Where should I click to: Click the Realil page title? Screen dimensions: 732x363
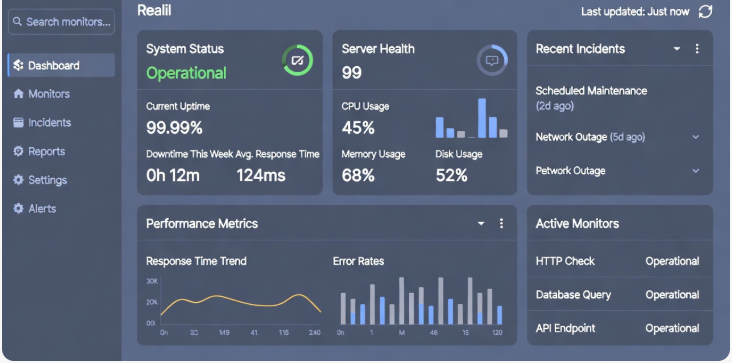point(154,10)
